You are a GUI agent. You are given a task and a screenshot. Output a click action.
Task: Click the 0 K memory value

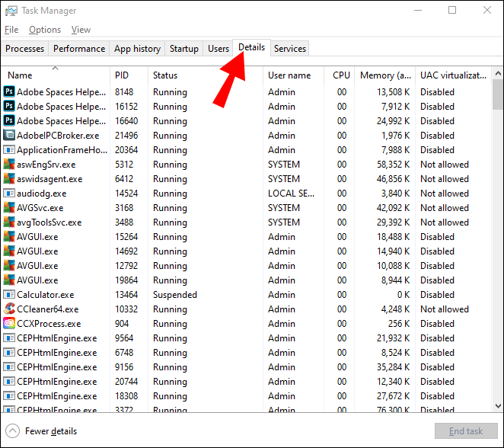click(404, 295)
